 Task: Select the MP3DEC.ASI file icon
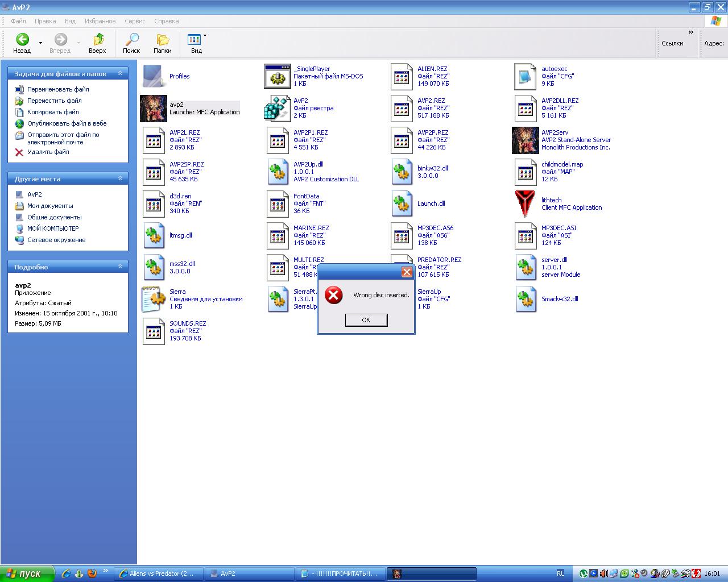526,235
